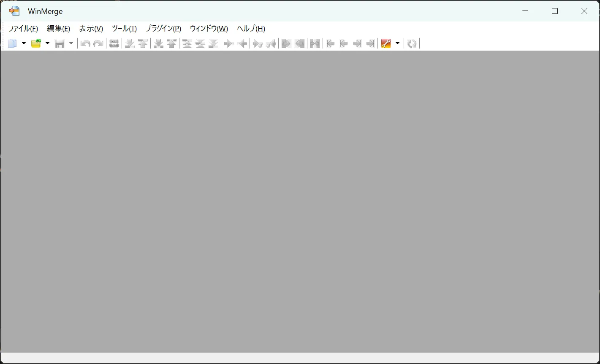Viewport: 600px width, 364px height.
Task: Click the WinMerge icon in the title bar
Action: (x=14, y=11)
